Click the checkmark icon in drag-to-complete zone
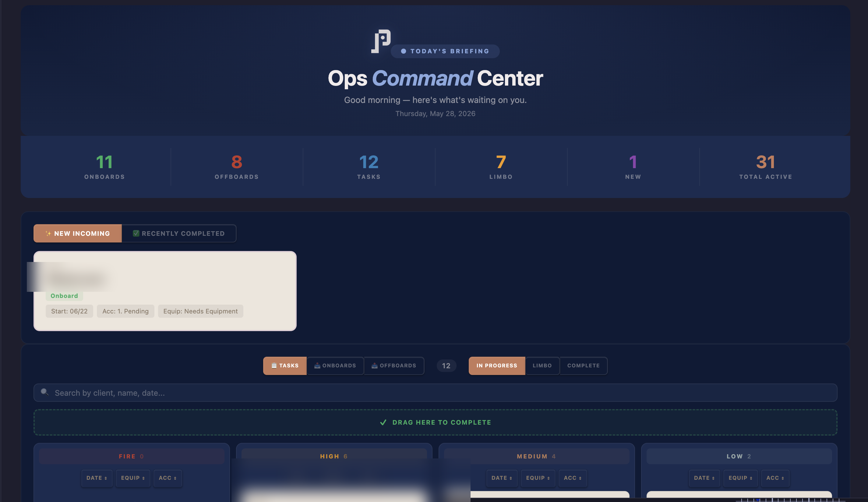 pos(383,422)
